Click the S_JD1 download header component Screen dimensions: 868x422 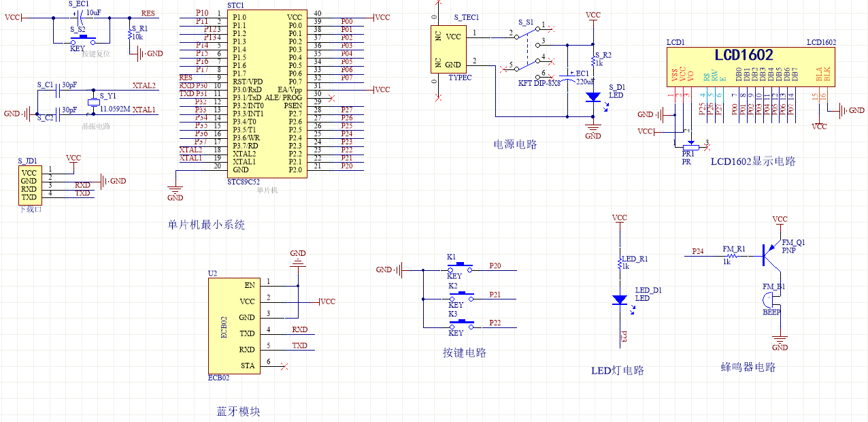point(29,185)
